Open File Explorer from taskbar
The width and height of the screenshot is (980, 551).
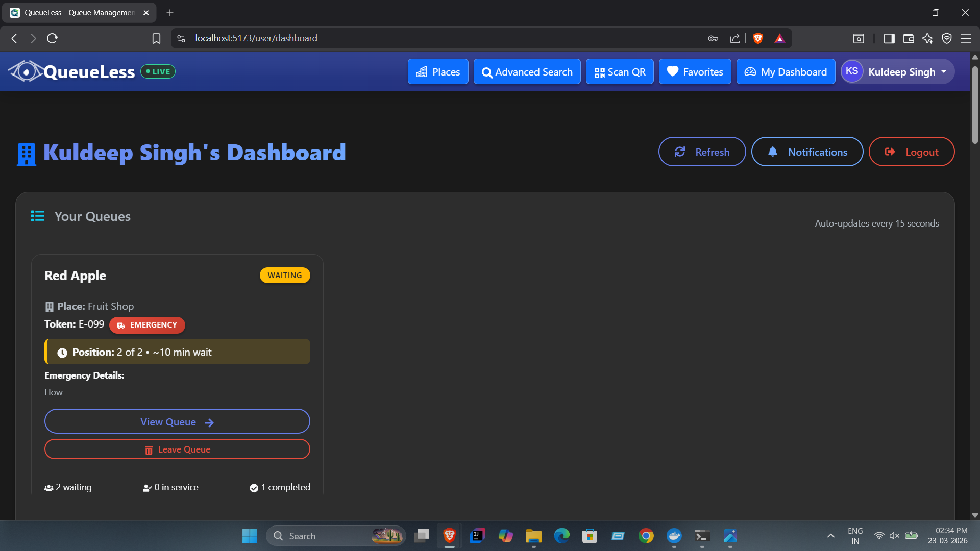coord(534,536)
